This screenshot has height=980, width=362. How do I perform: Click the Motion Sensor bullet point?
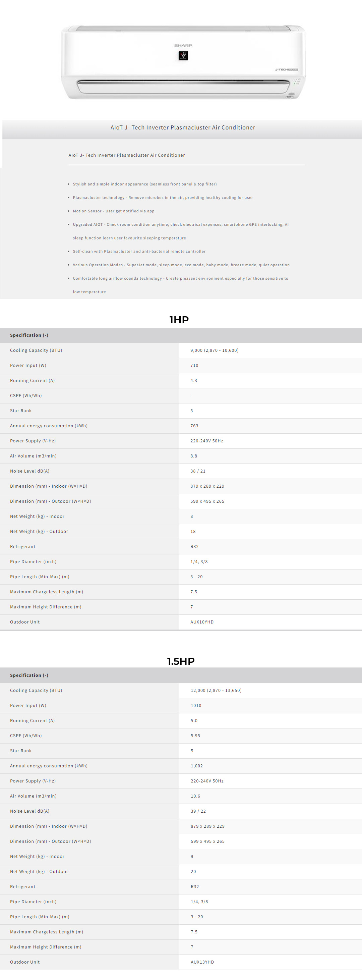point(114,211)
